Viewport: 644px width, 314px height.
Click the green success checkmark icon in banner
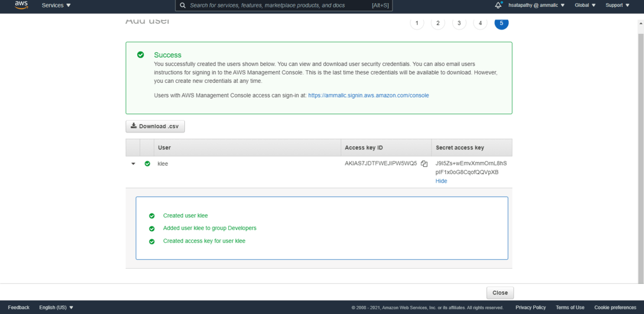click(x=141, y=55)
